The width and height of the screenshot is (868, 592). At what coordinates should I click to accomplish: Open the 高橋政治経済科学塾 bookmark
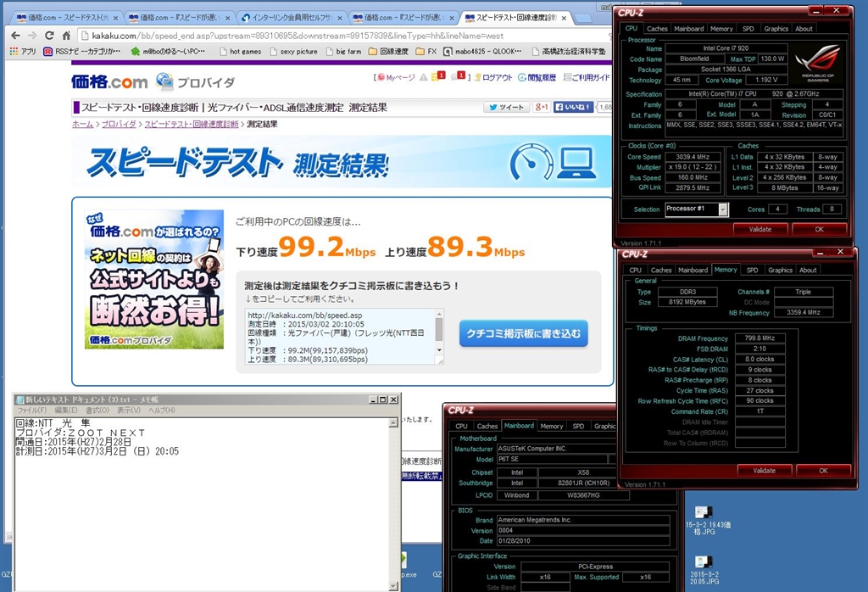pos(569,52)
